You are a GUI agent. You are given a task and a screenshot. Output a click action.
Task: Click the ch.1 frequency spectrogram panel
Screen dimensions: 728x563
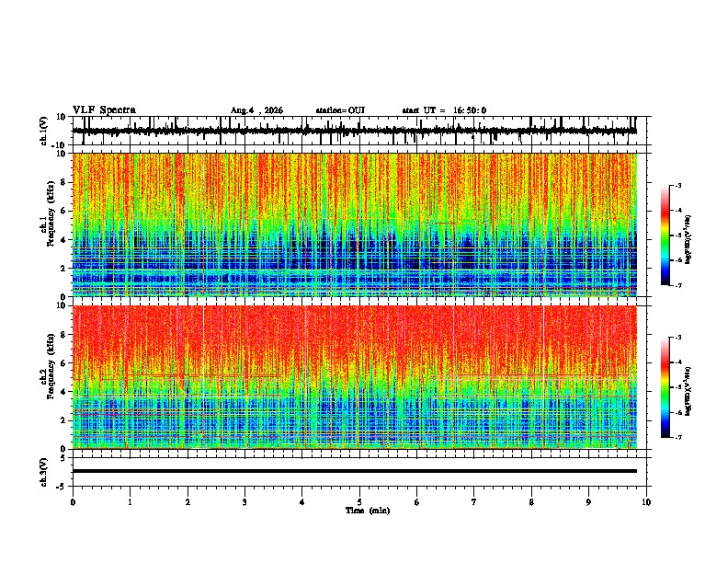click(355, 224)
